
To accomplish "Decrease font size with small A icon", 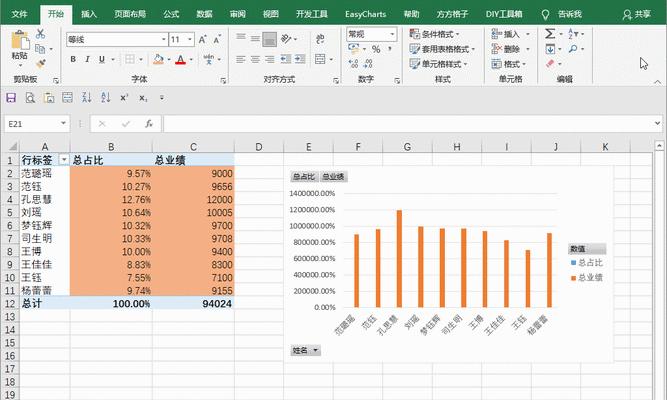I will [x=217, y=40].
